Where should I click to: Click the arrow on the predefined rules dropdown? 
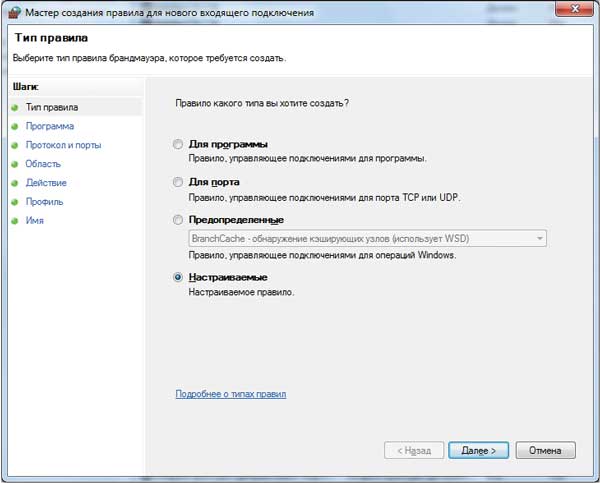[539, 238]
